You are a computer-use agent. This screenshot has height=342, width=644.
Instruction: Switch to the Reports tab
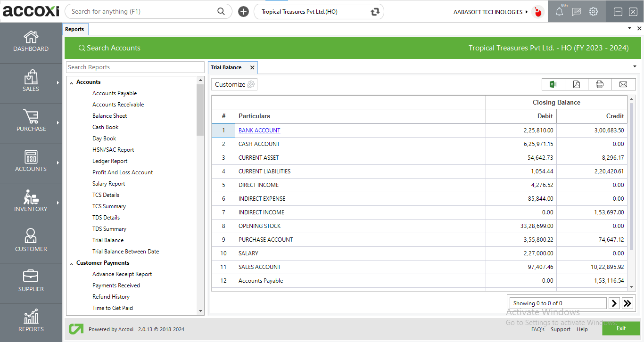point(75,29)
